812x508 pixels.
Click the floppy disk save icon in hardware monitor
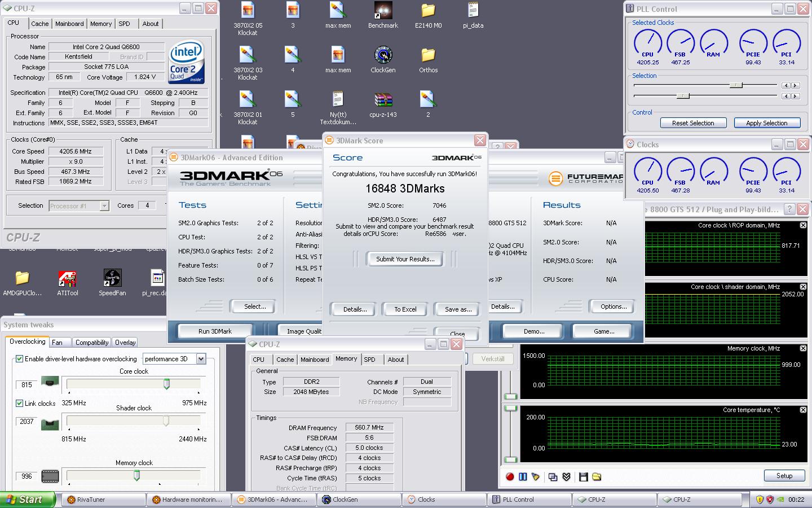584,477
